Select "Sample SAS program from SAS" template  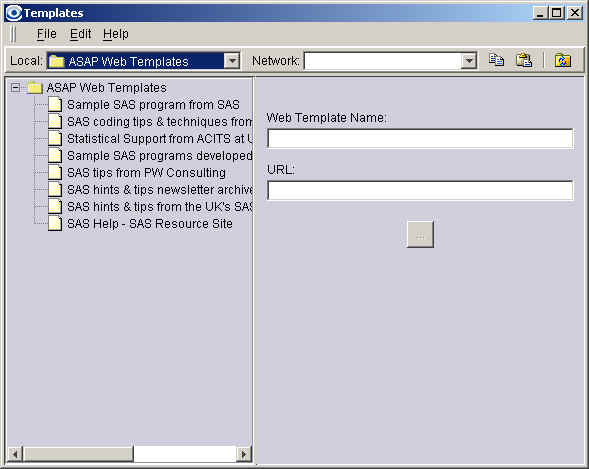coord(153,105)
